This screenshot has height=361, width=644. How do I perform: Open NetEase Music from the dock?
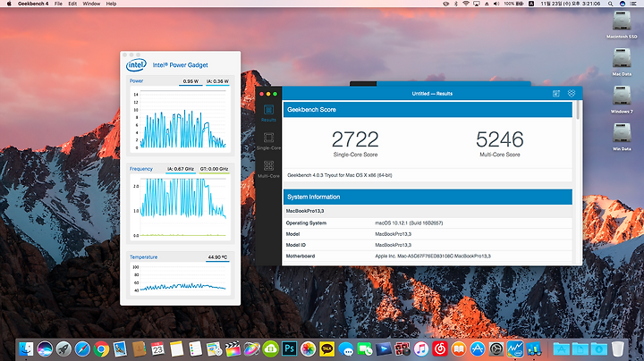tap(440, 349)
